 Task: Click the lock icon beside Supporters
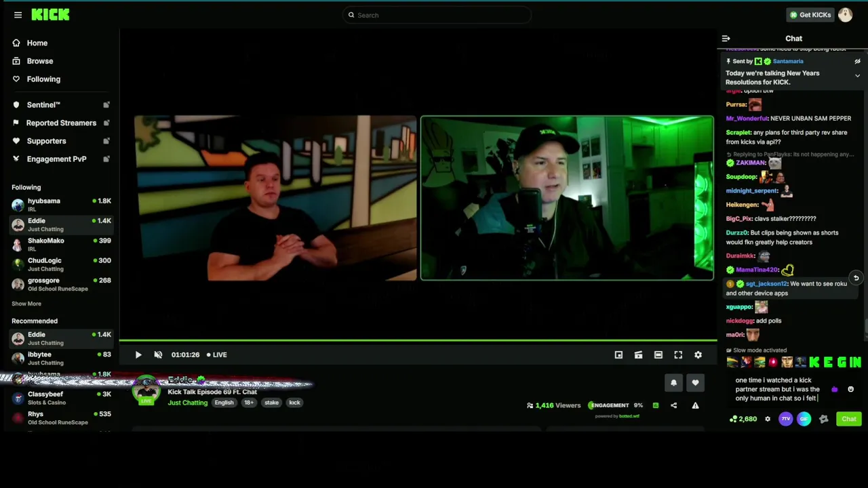pyautogui.click(x=106, y=141)
